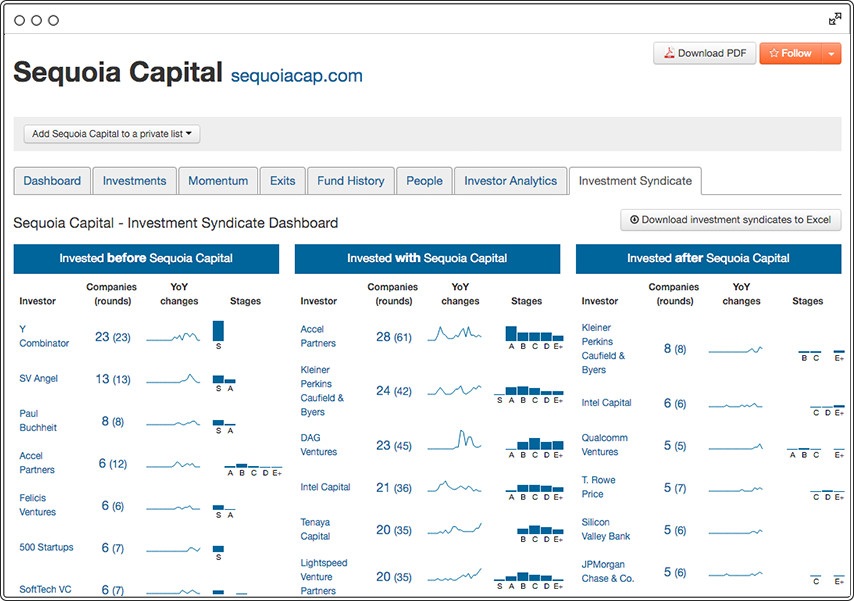Select the Investment Syndicate tab
This screenshot has width=854, height=601.
click(635, 181)
